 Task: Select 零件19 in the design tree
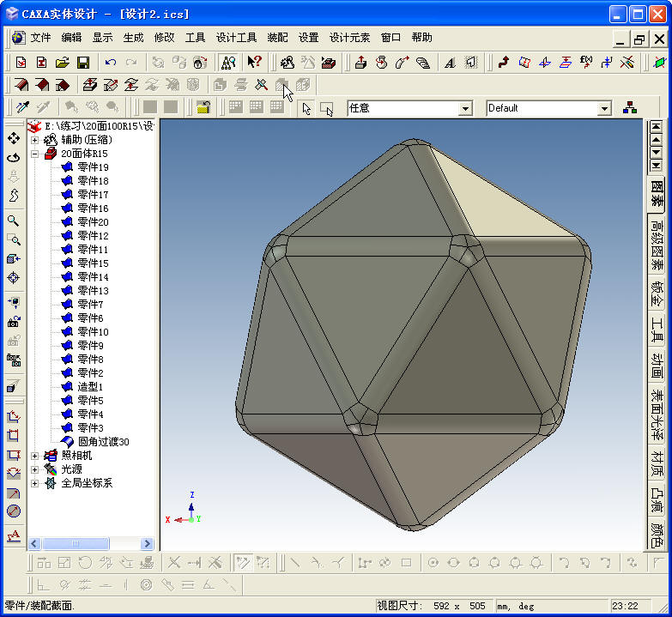pos(93,167)
